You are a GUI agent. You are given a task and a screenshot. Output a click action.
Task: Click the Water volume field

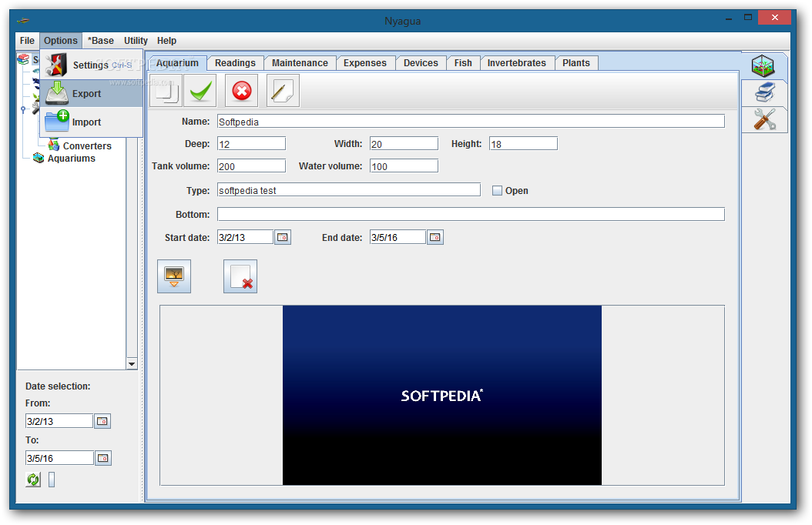click(x=404, y=166)
